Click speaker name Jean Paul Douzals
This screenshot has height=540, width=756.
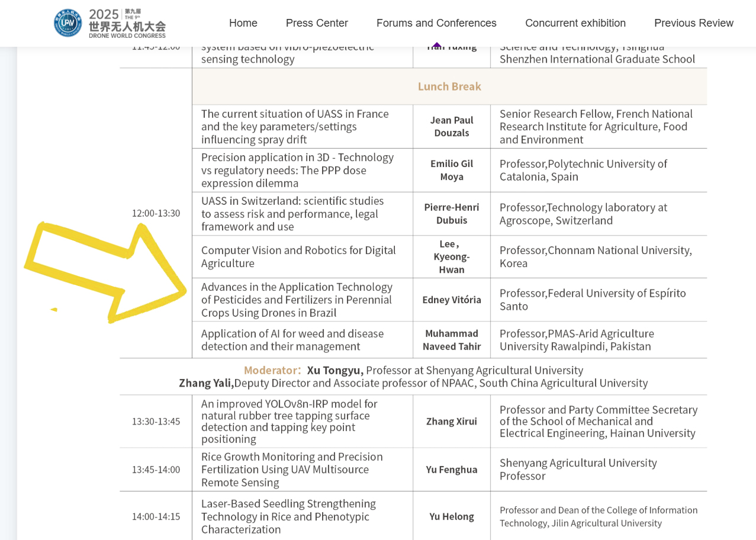(x=451, y=126)
